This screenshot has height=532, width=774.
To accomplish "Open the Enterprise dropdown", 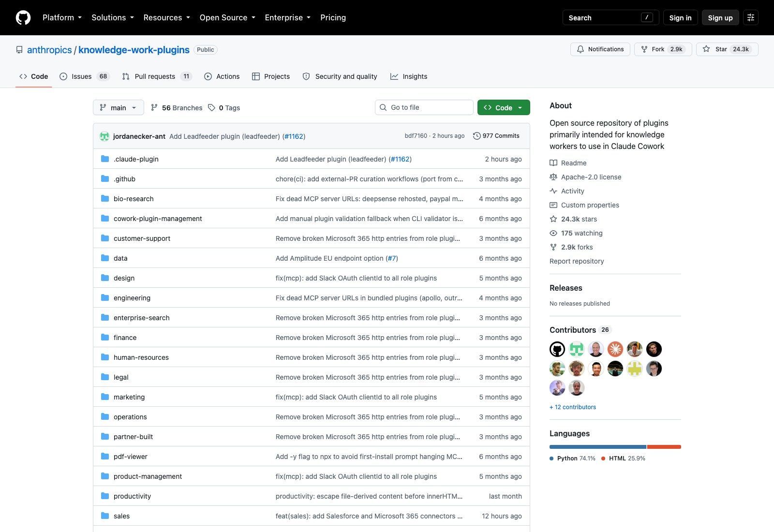I will tap(288, 17).
